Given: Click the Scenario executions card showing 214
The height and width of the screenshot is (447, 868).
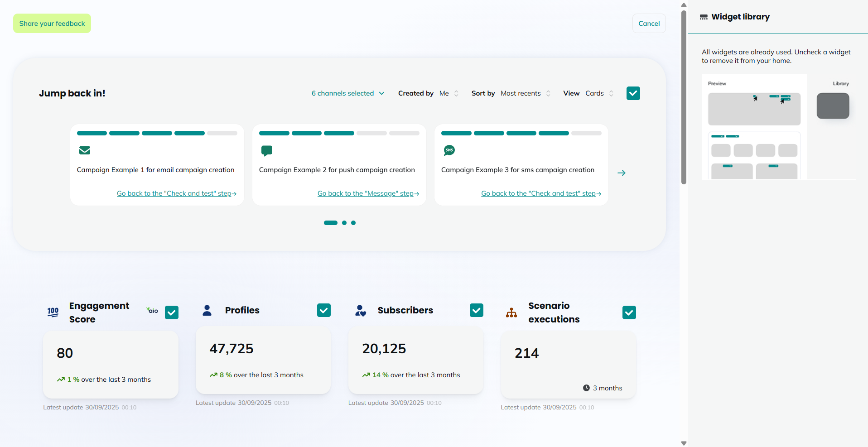Looking at the screenshot, I should [569, 365].
